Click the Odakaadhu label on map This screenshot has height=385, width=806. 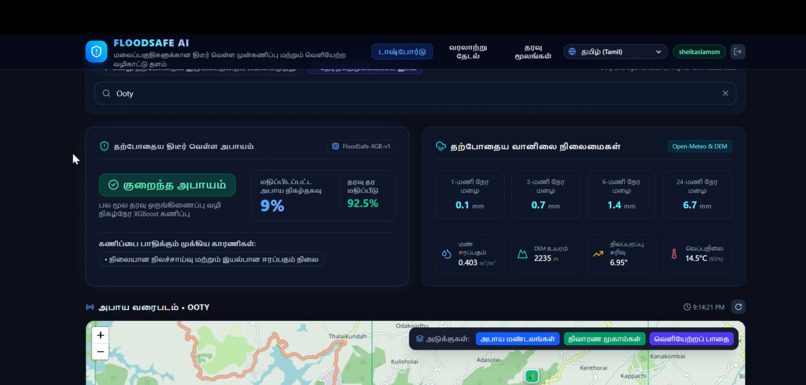click(x=412, y=325)
